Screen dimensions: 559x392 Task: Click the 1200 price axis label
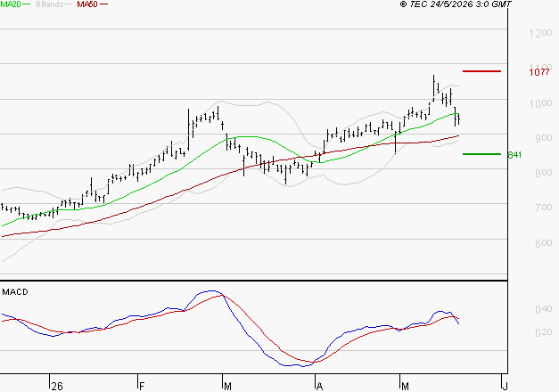pos(540,34)
